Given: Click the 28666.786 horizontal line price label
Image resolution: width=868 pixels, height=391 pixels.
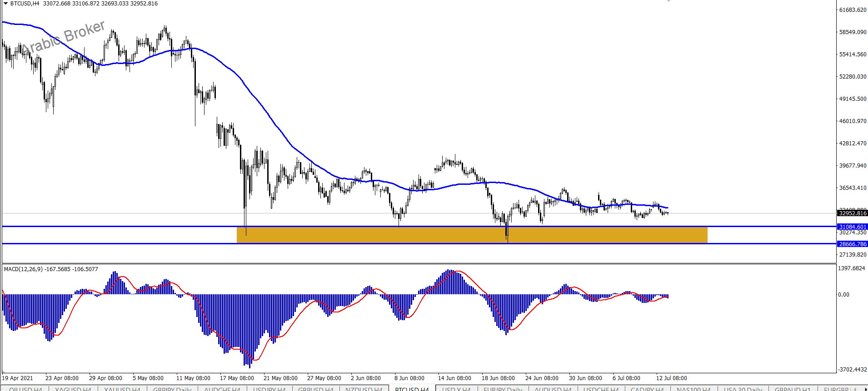Looking at the screenshot, I should click(853, 244).
